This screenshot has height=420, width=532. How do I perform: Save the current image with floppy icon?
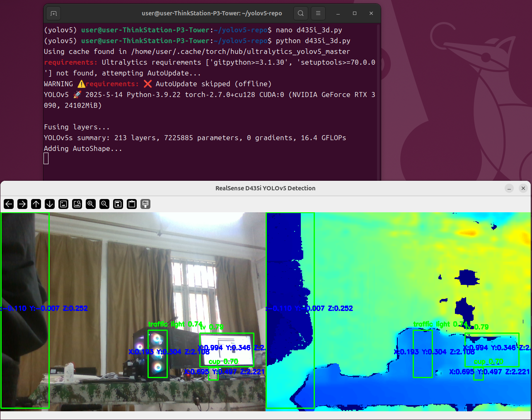pyautogui.click(x=118, y=204)
